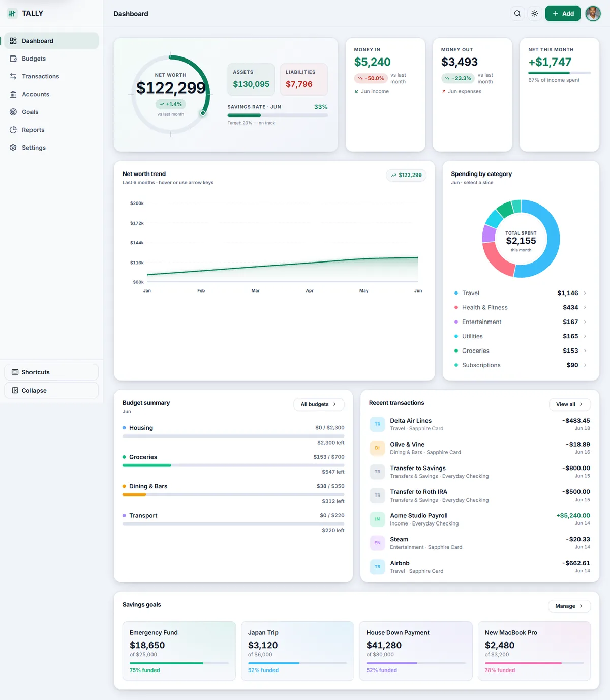The height and width of the screenshot is (700, 610).
Task: Click the Settings gear icon
Action: tap(13, 148)
